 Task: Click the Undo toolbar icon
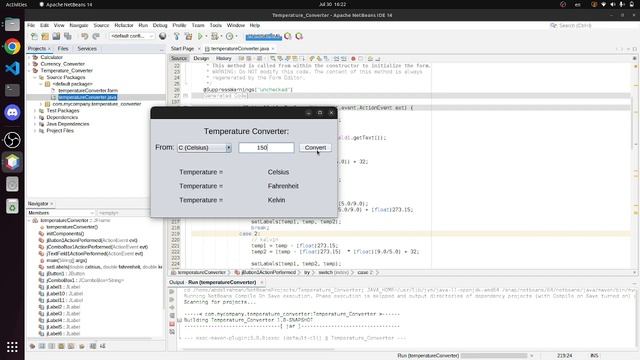point(84,36)
